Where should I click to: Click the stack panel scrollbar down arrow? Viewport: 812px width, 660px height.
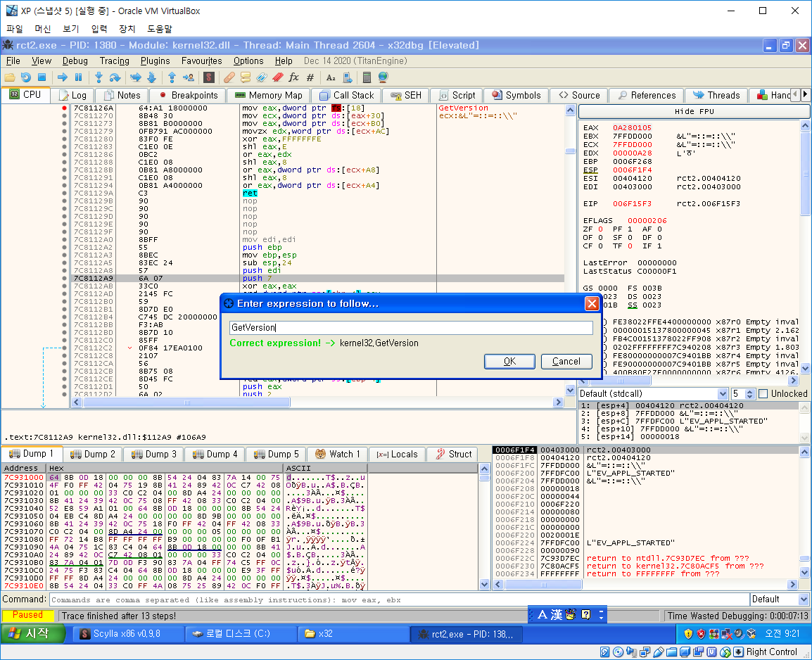pos(804,573)
